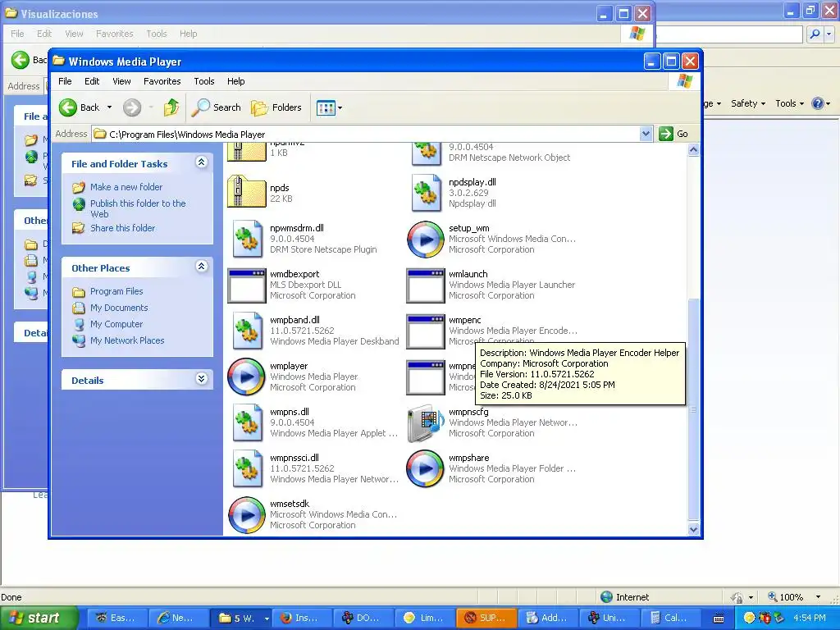Toggle the Folders pane button

[276, 107]
